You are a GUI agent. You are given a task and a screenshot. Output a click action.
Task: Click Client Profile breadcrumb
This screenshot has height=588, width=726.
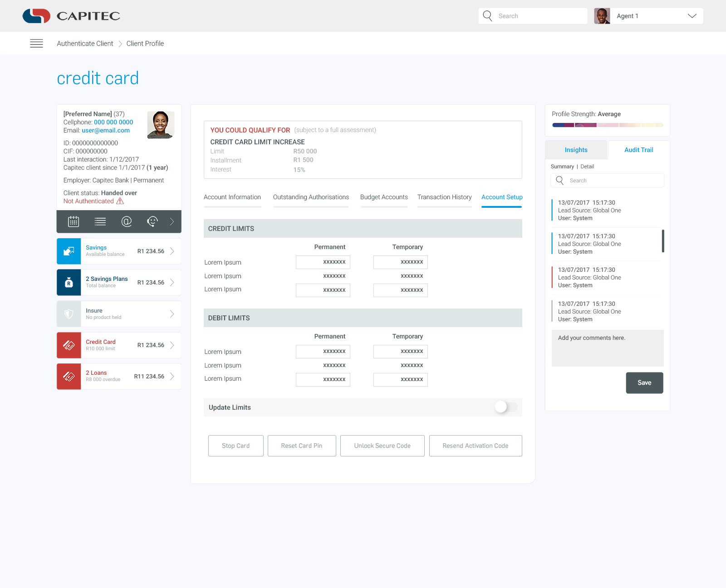click(x=145, y=44)
